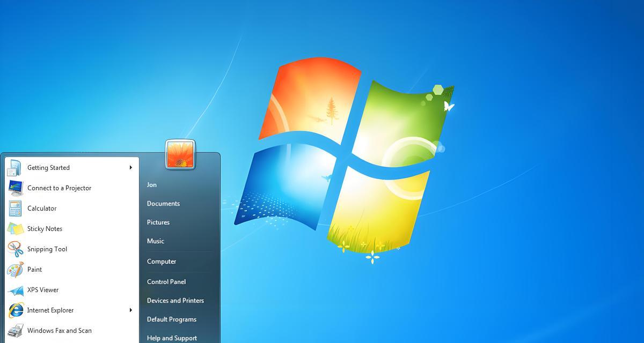The width and height of the screenshot is (644, 343).
Task: Expand the Internet Explorer jump list arrow
Action: coord(130,310)
